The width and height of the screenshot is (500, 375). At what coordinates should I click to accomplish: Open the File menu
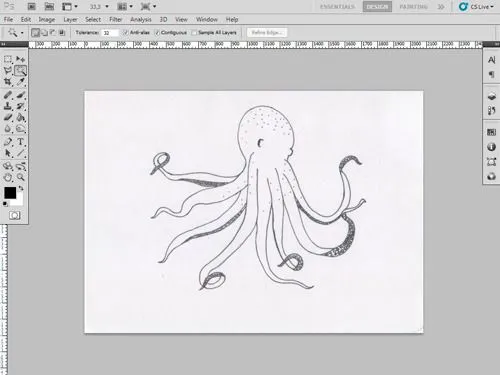tap(8, 19)
